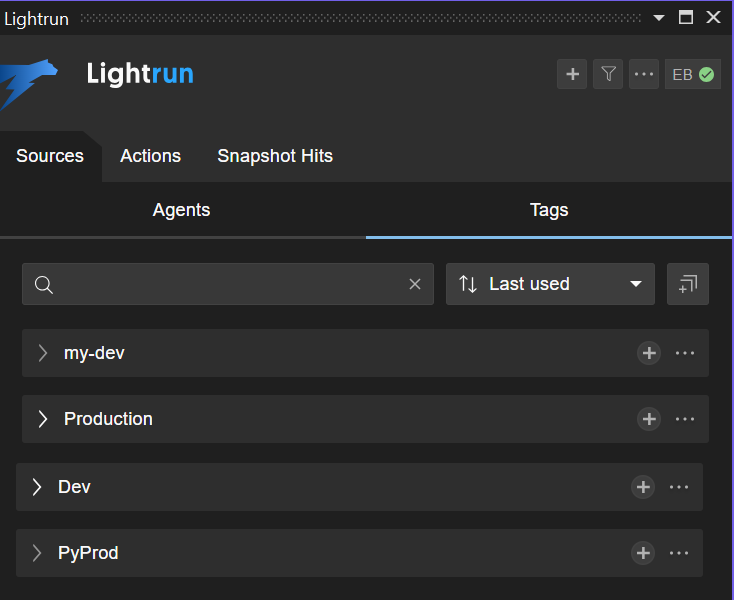Click the plus icon in Lightrun header
This screenshot has height=600, width=734.
click(x=572, y=74)
